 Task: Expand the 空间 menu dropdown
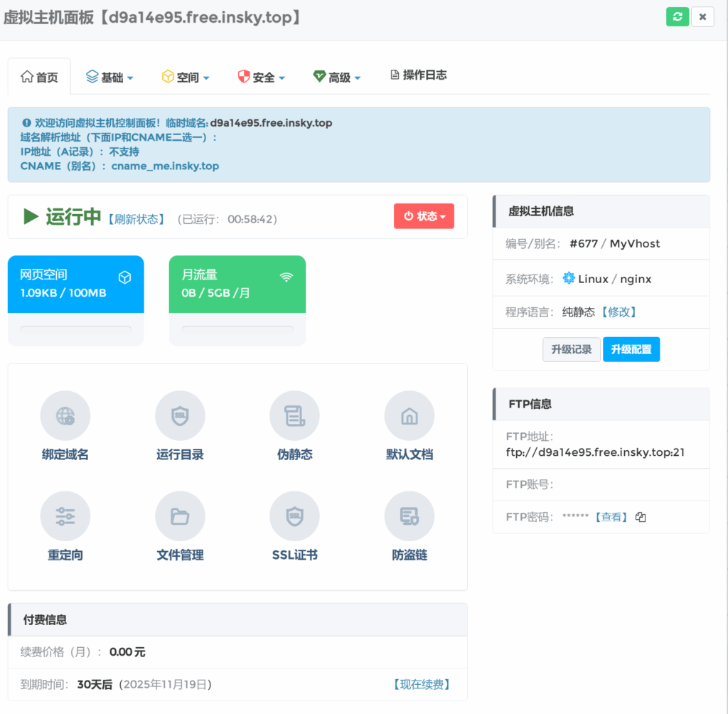point(186,76)
